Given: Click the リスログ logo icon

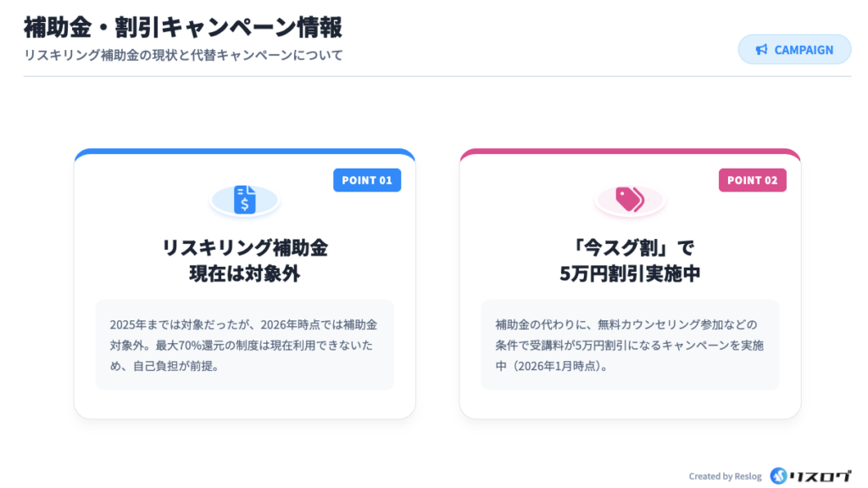Looking at the screenshot, I should (778, 476).
